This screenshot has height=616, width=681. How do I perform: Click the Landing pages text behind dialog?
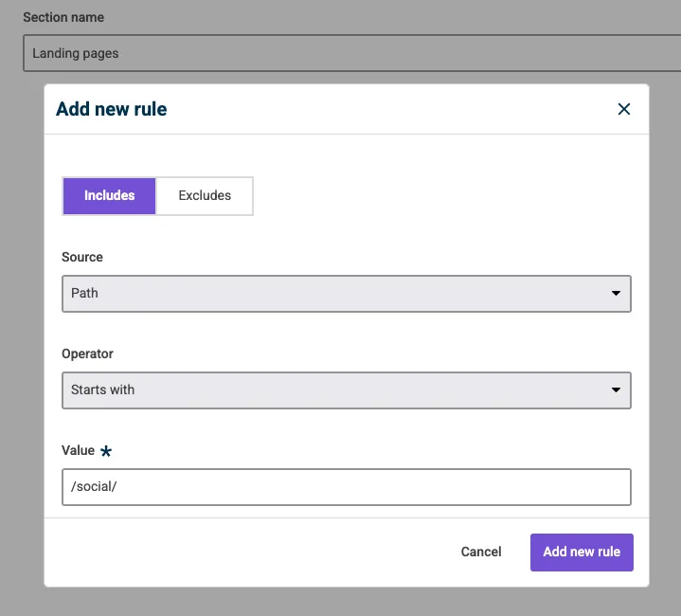pos(76,54)
